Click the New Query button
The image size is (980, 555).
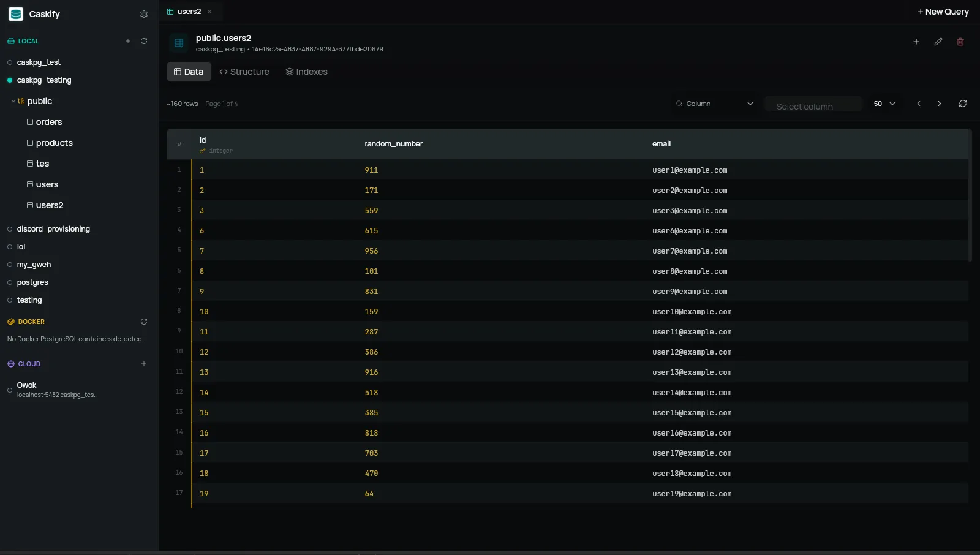pyautogui.click(x=943, y=12)
